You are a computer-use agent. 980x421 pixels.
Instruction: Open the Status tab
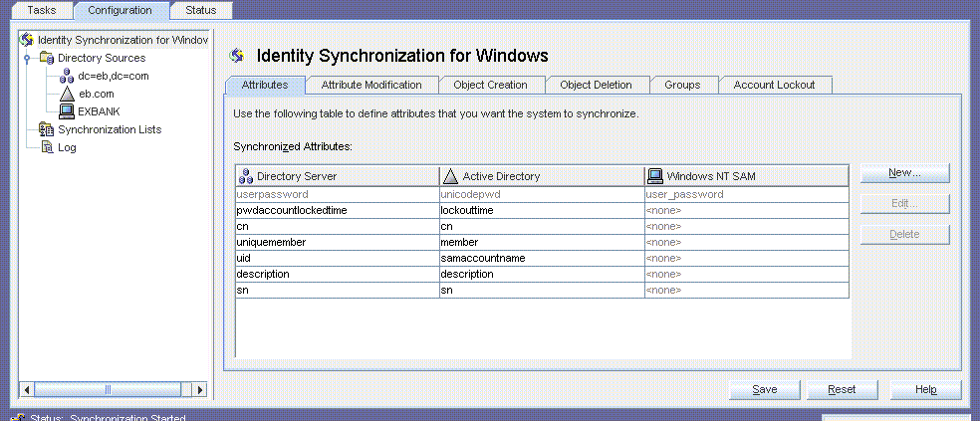(200, 10)
